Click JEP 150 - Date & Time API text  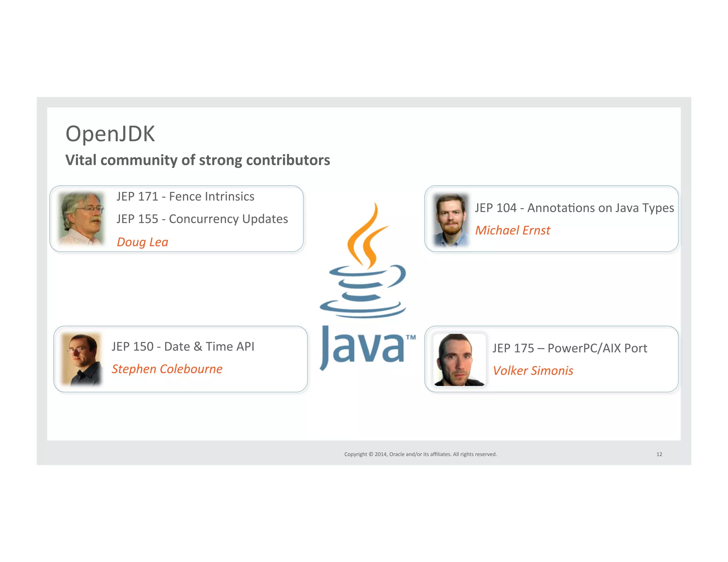coord(183,346)
